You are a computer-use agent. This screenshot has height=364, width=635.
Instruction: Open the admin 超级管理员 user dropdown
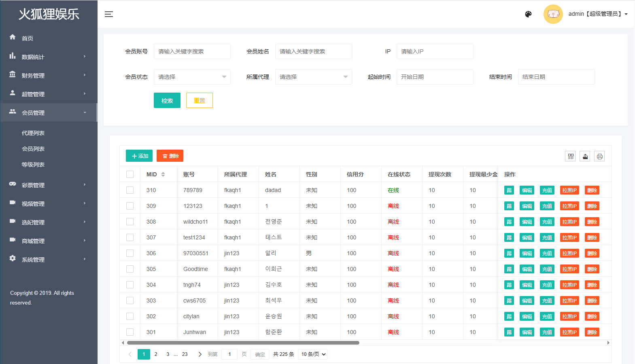coord(598,14)
